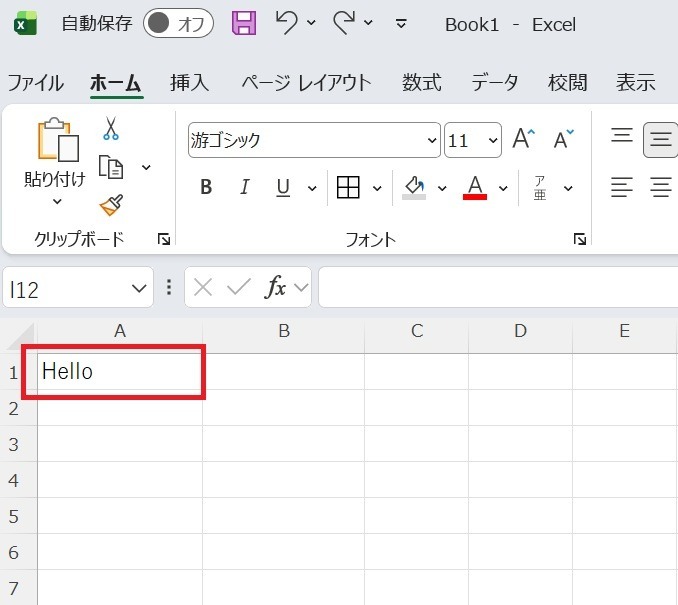Select cell A1 containing Hello
The image size is (678, 605).
pyautogui.click(x=120, y=371)
